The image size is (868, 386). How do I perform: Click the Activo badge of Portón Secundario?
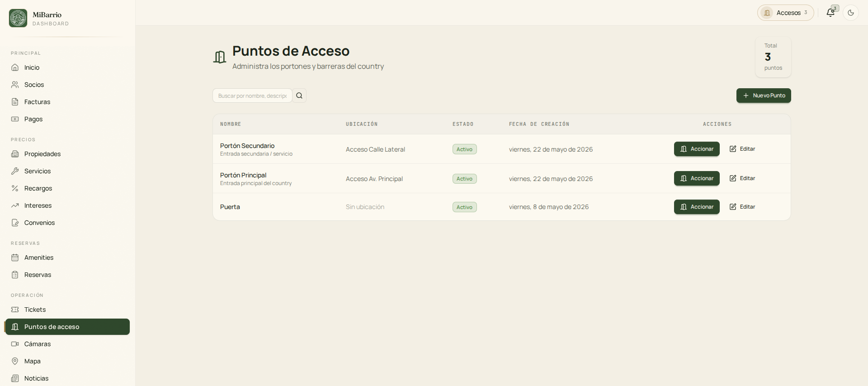(x=464, y=149)
